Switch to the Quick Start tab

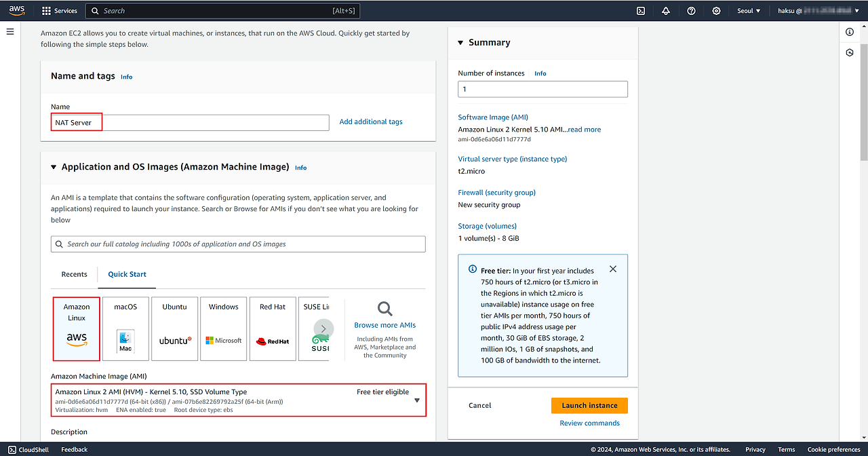[127, 274]
